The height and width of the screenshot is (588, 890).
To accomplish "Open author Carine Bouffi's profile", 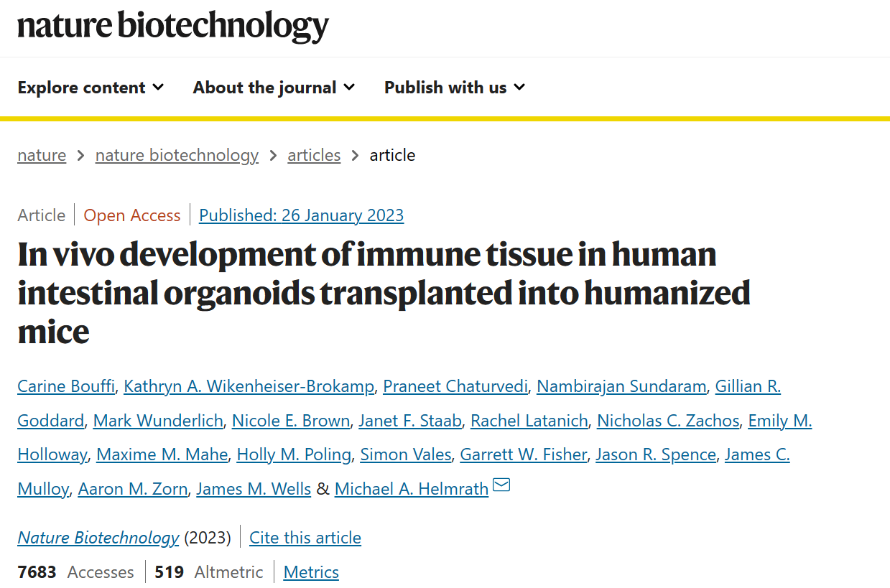I will pos(66,386).
